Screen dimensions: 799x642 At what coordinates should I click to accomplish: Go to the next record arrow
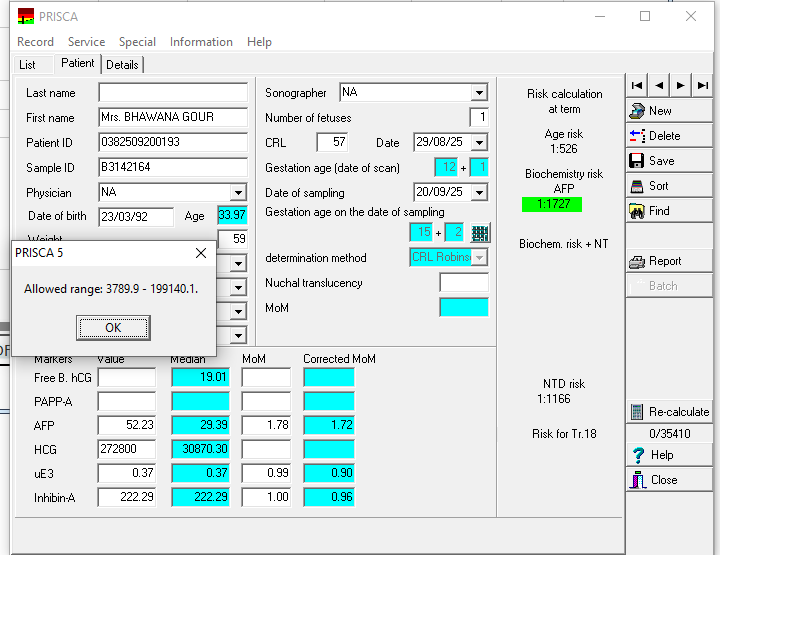pos(681,86)
